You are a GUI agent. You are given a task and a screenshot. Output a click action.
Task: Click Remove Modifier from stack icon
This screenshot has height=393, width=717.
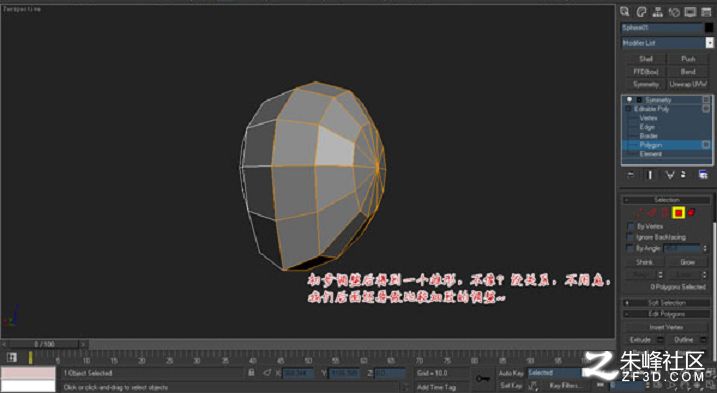click(x=683, y=175)
